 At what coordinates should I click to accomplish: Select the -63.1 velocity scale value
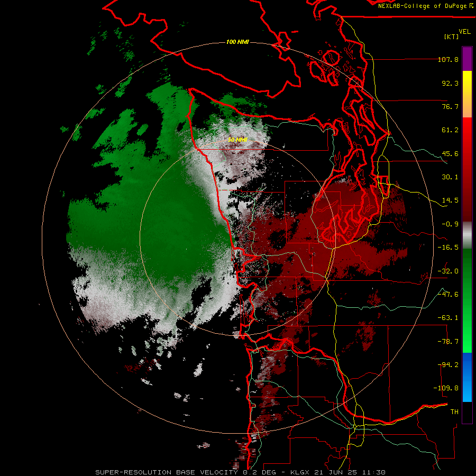click(448, 318)
